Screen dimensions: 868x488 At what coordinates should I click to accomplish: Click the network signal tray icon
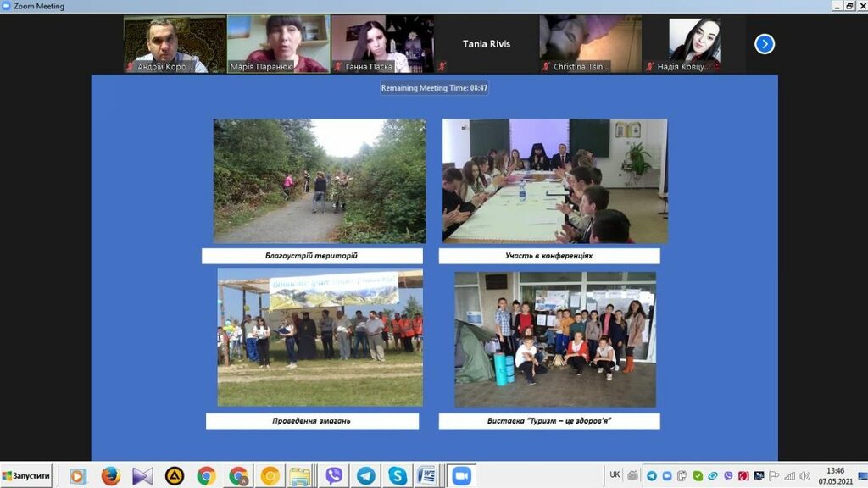point(789,476)
